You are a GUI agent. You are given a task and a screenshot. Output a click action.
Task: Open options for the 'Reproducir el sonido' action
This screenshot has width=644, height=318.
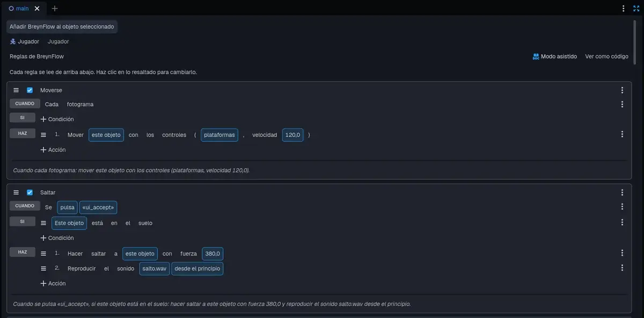click(622, 268)
